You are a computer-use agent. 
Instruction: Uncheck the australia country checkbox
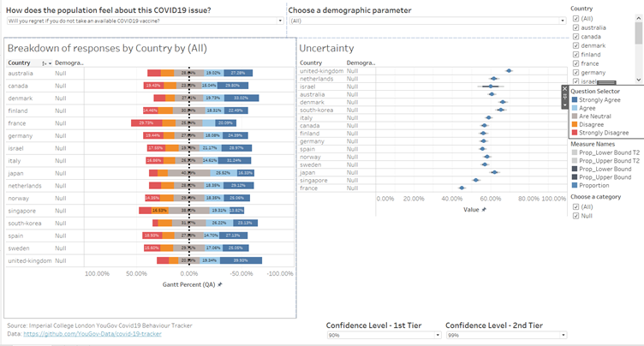click(575, 27)
